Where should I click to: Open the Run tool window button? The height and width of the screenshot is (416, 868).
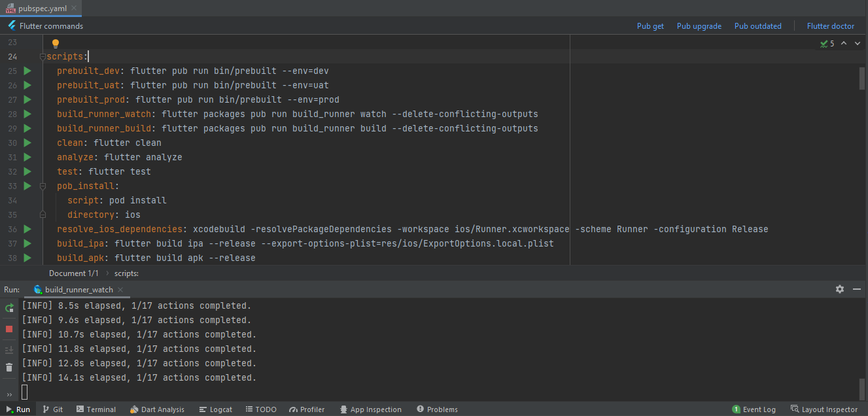click(18, 409)
